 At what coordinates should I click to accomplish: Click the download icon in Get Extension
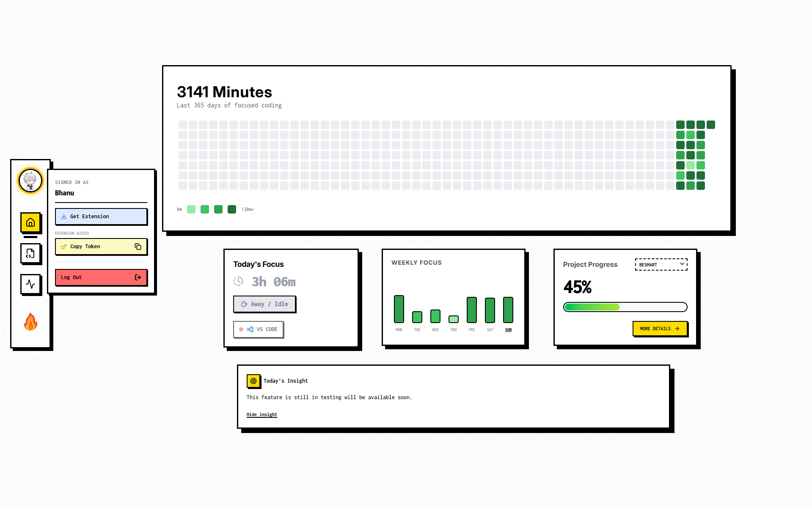point(64,217)
